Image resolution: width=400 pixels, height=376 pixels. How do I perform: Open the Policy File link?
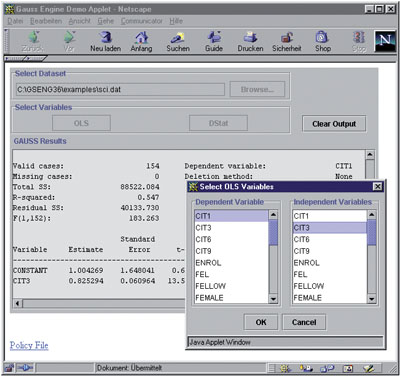point(29,345)
